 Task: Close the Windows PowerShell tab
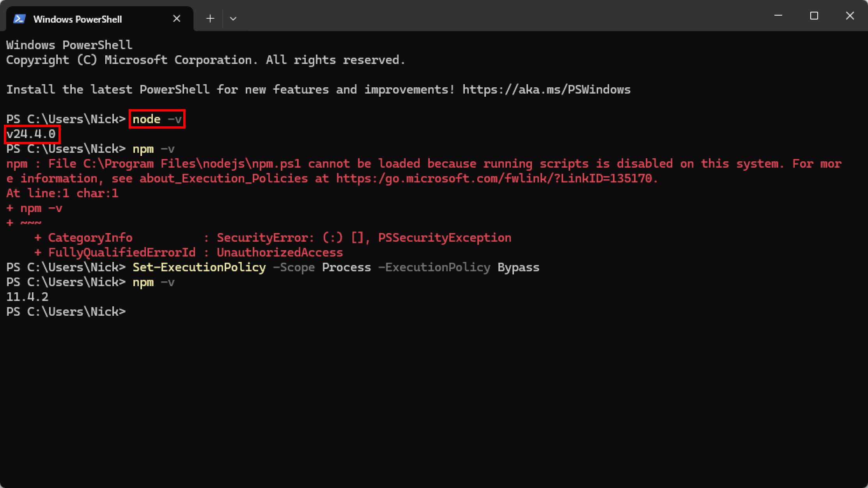(x=177, y=19)
